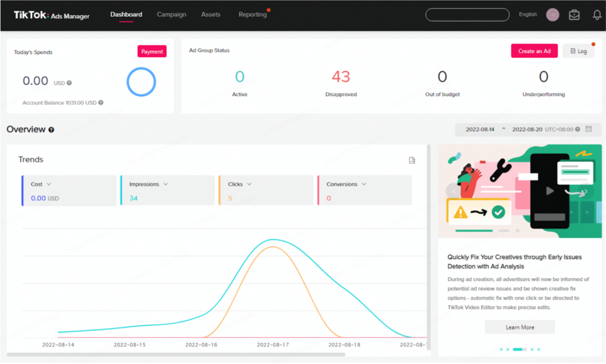The image size is (606, 364).
Task: Click info icon next to today's USD spend
Action: pos(70,83)
